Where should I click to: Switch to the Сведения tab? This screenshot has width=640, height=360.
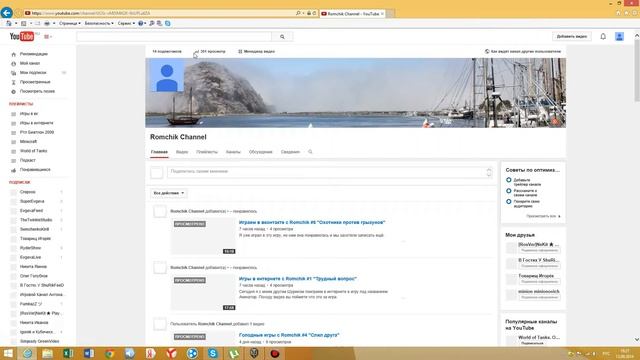(290, 152)
